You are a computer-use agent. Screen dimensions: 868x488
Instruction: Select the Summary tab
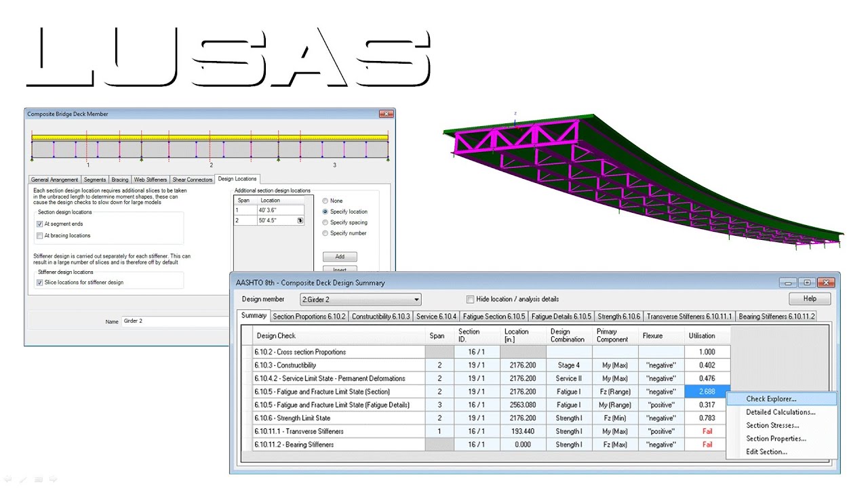tap(254, 316)
